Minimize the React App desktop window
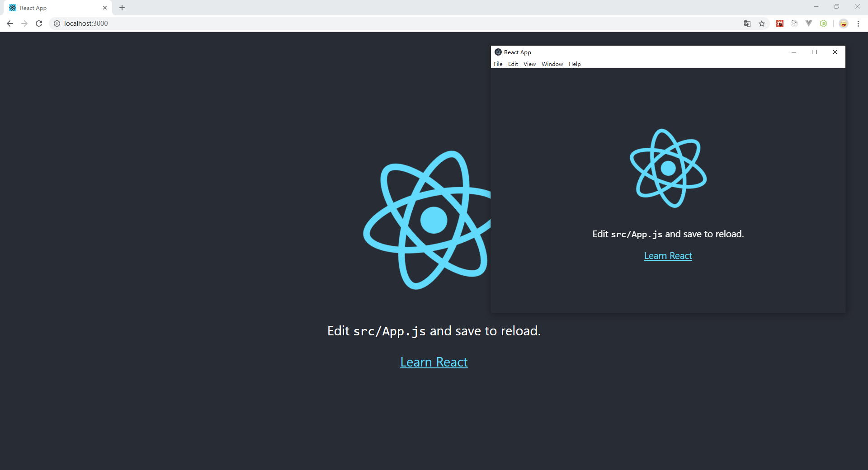868x470 pixels. point(794,52)
